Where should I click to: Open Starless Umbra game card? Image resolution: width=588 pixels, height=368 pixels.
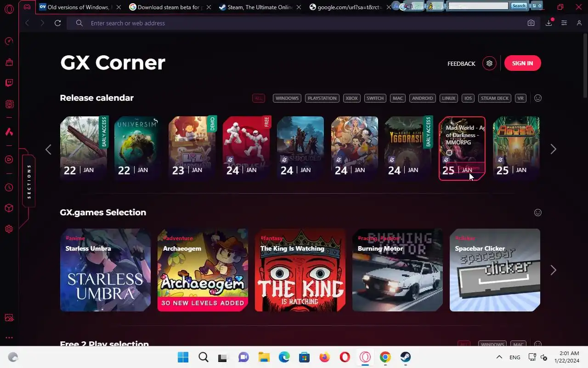pyautogui.click(x=105, y=270)
